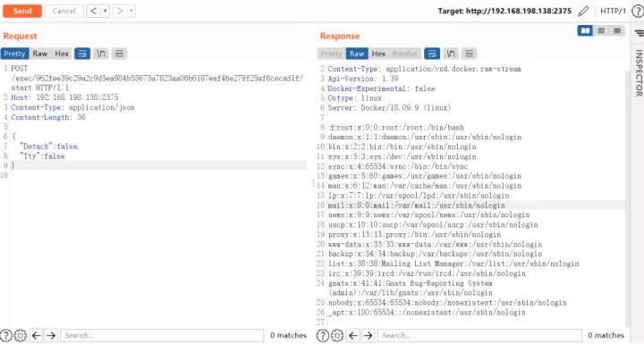Image resolution: width=644 pixels, height=344 pixels.
Task: Toggle word wrap icon in Response toolbar
Action: 432,54
